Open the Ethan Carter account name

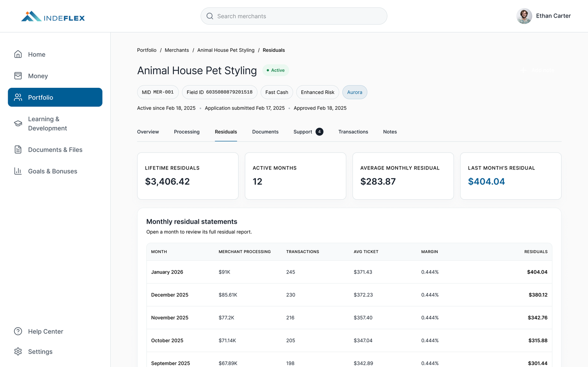coord(553,16)
